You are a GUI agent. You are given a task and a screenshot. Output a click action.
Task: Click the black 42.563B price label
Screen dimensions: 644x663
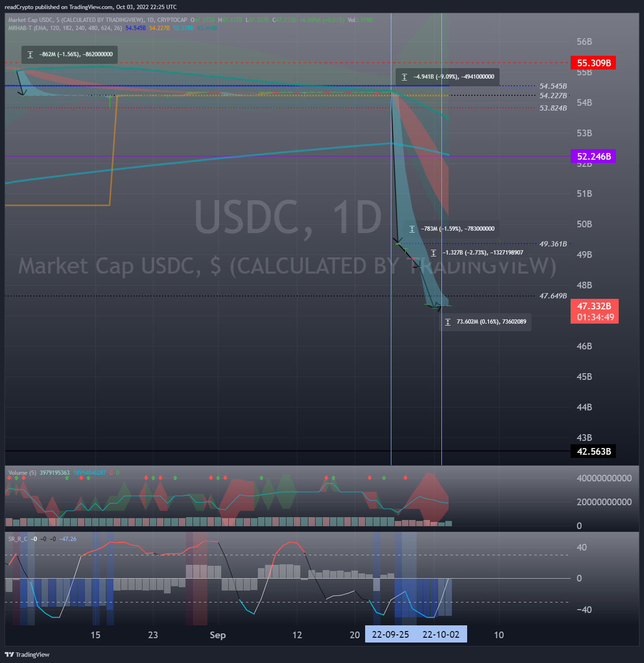coord(593,451)
